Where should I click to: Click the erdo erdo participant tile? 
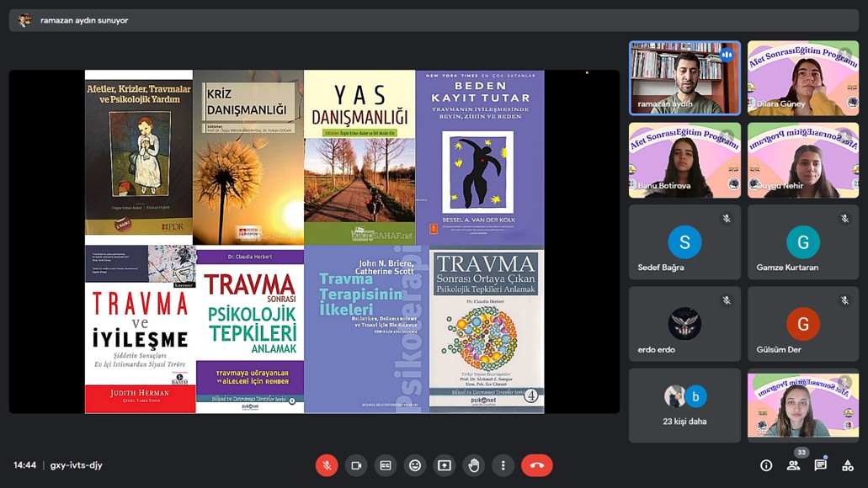(x=684, y=324)
